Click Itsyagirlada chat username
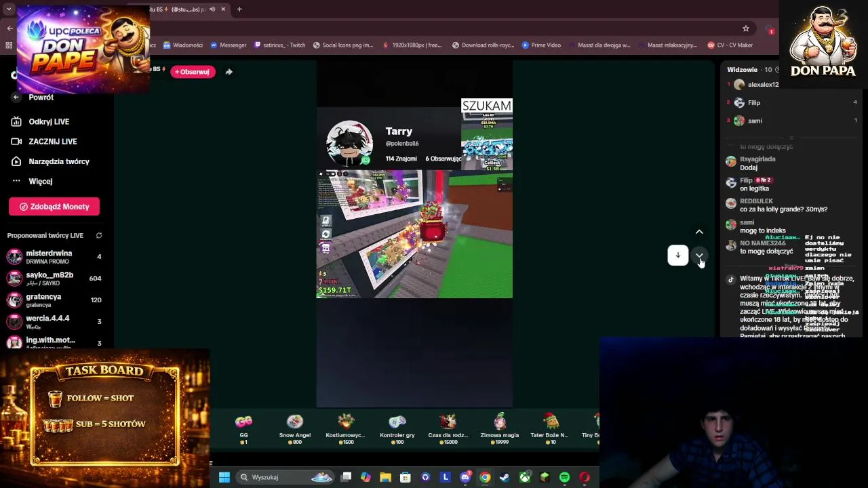Viewport: 868px width, 488px height. [x=757, y=159]
